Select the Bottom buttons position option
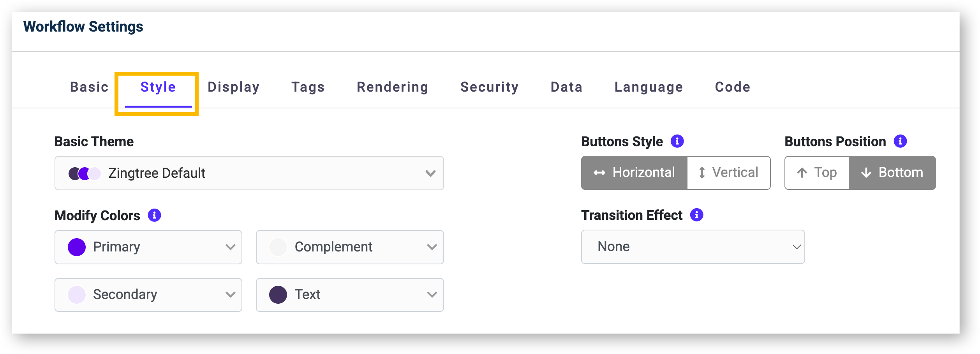980x354 pixels. tap(892, 172)
